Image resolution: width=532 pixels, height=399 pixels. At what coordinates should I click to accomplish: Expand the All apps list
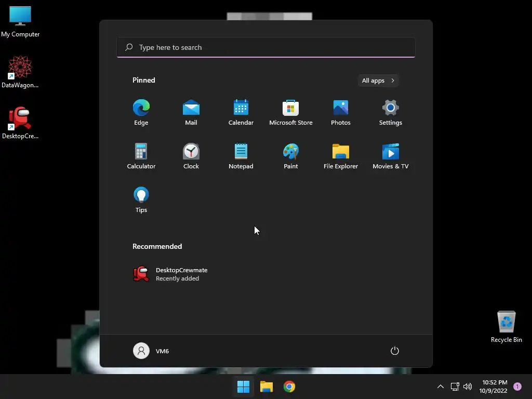[x=378, y=81]
